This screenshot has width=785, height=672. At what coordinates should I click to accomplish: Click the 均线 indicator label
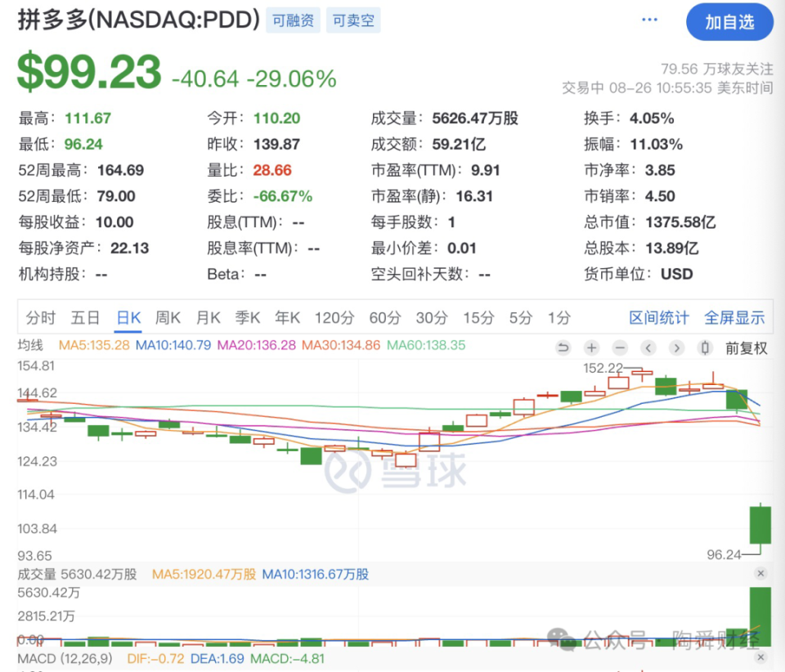30,345
